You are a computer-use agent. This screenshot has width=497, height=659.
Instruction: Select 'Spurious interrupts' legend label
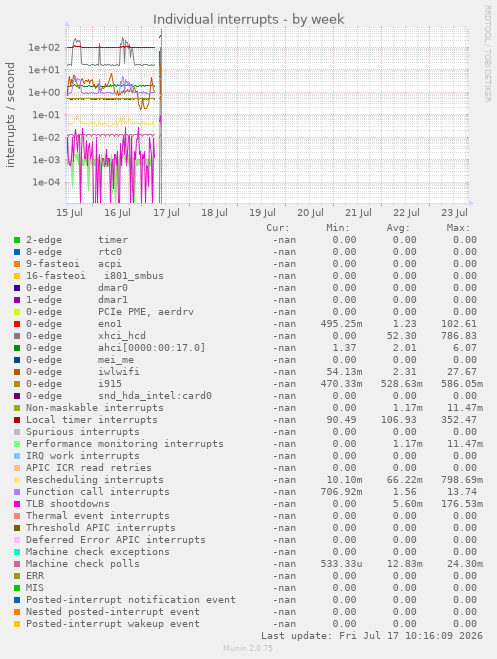[83, 432]
